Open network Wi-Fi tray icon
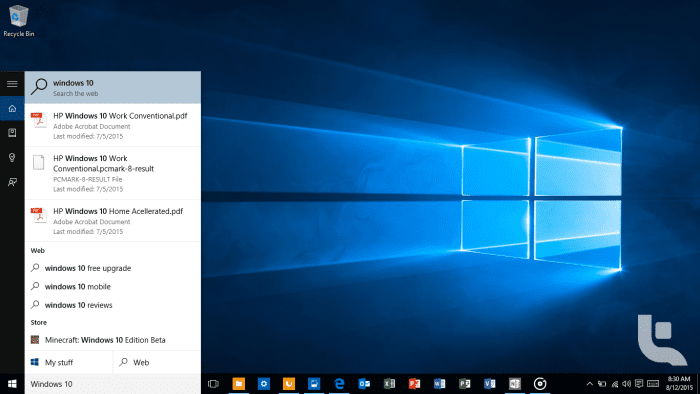The height and width of the screenshot is (394, 700). [615, 384]
